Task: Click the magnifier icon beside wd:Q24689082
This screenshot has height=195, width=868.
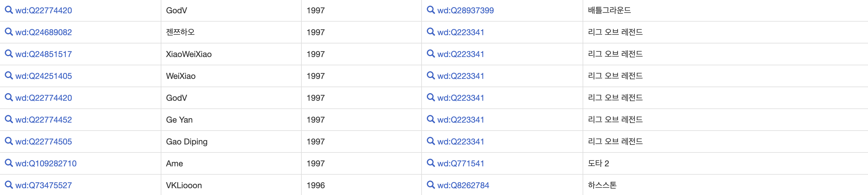Action: [x=9, y=32]
